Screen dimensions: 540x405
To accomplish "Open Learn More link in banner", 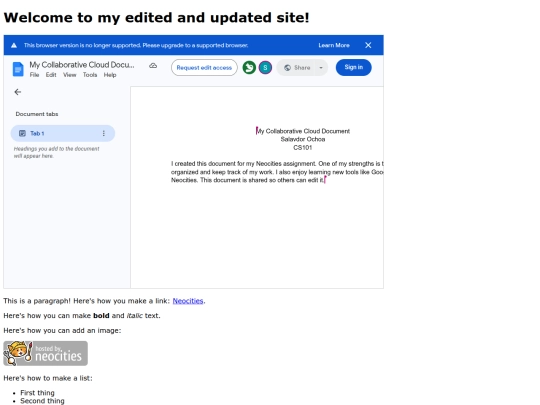I will pyautogui.click(x=334, y=45).
